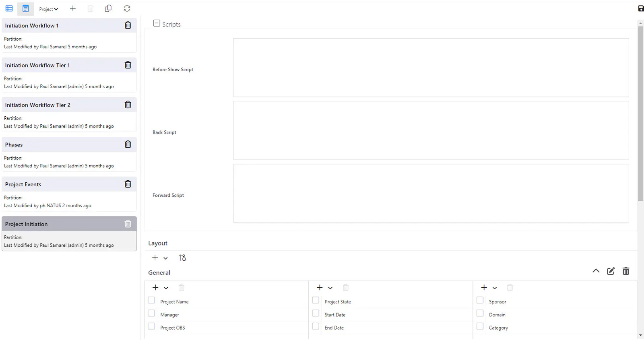644x340 pixels.
Task: Delete the Phases entry
Action: click(128, 144)
